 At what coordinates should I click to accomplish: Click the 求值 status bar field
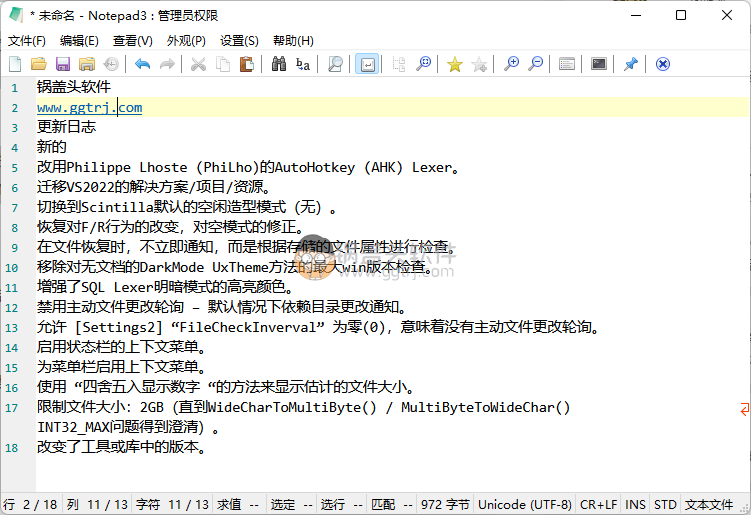(238, 504)
